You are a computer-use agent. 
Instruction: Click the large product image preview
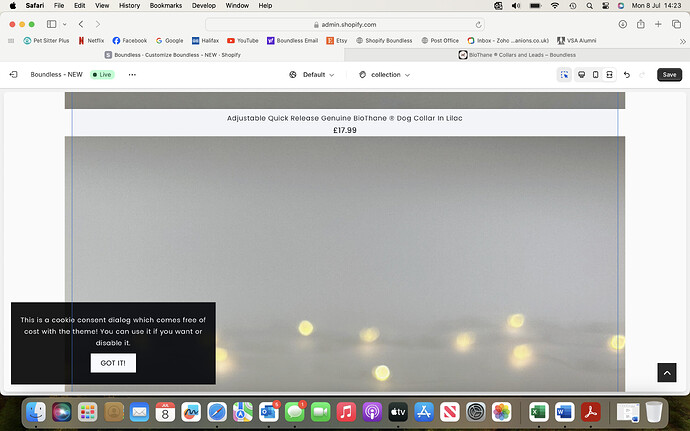[345, 264]
